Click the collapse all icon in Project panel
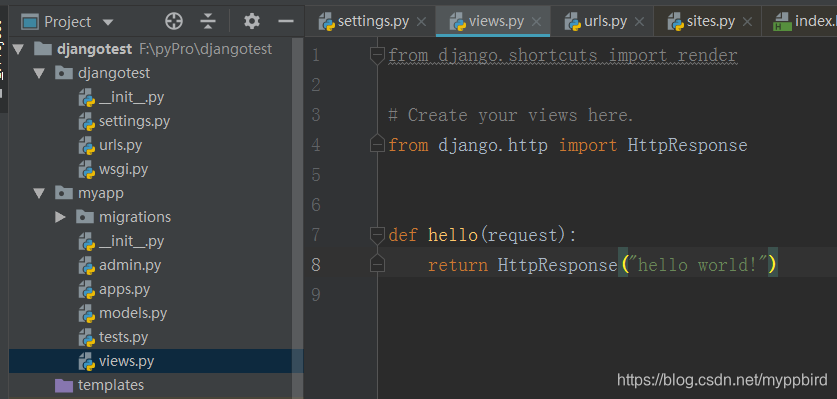The width and height of the screenshot is (837, 399). coord(208,21)
